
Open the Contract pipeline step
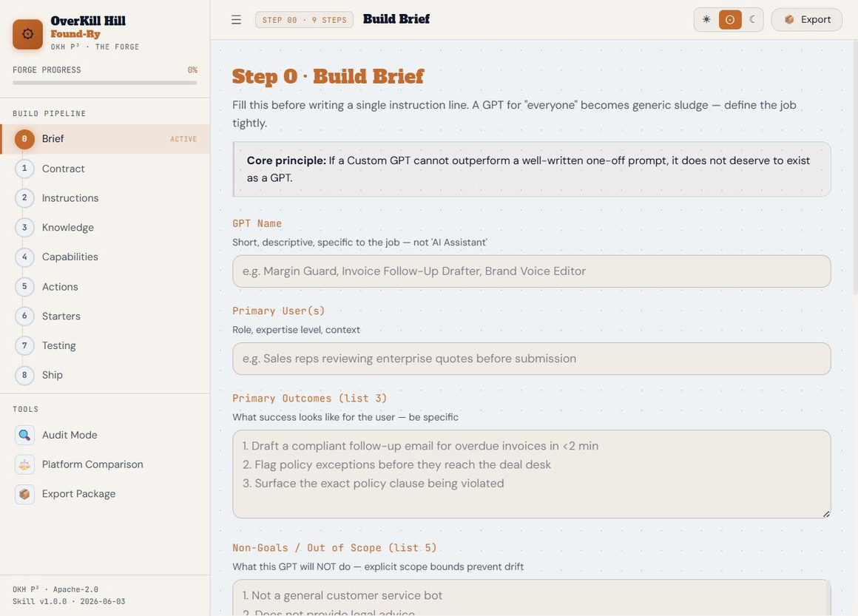pyautogui.click(x=105, y=169)
